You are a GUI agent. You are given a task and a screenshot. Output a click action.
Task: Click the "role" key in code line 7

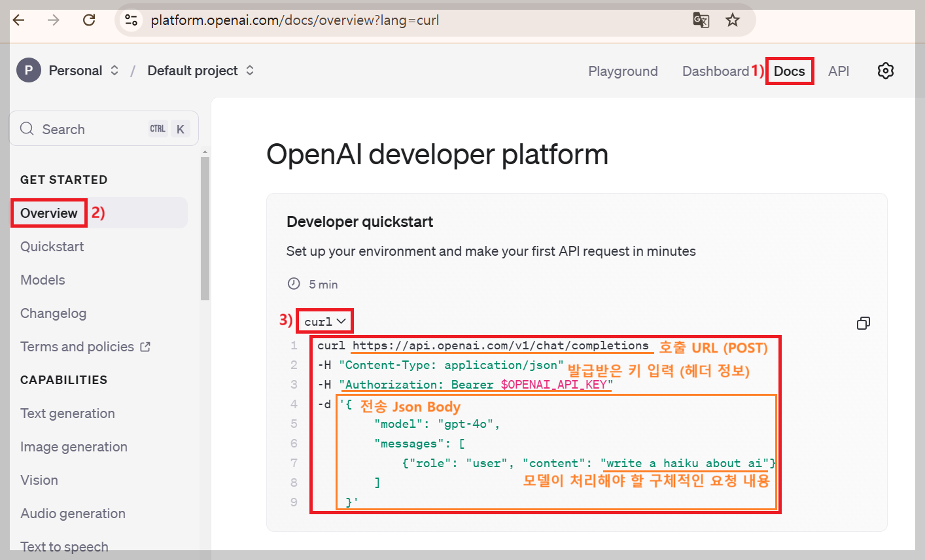(430, 463)
